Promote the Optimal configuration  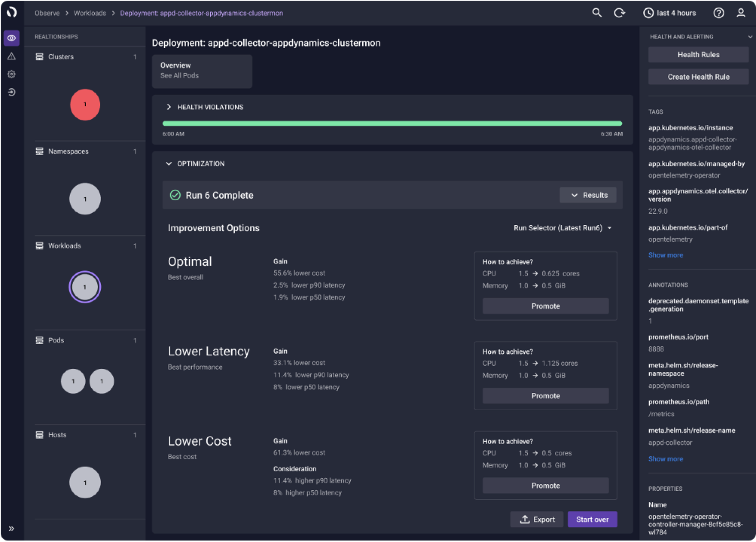(546, 306)
